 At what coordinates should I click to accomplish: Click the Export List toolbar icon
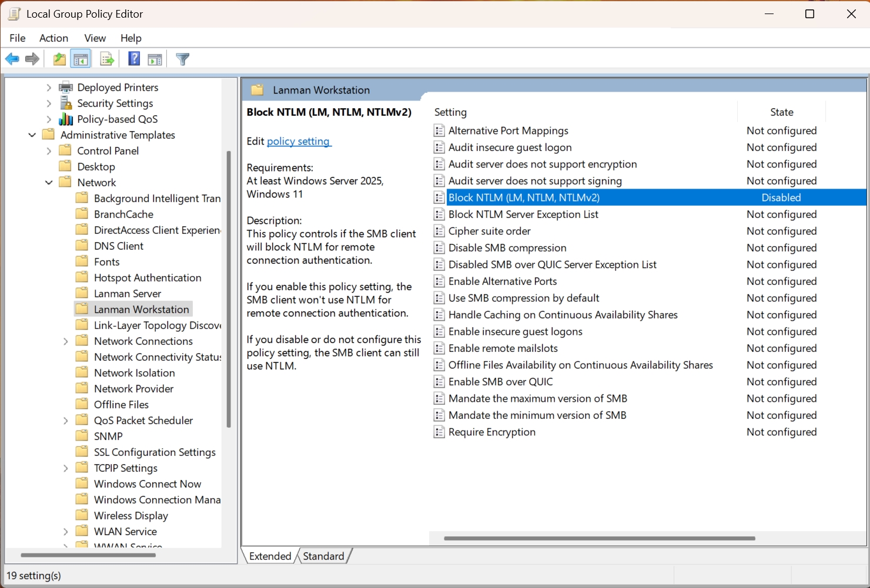tap(107, 59)
